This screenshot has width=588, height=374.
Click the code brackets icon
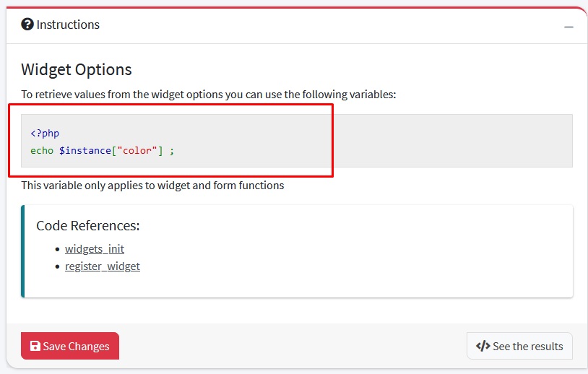[x=483, y=347]
